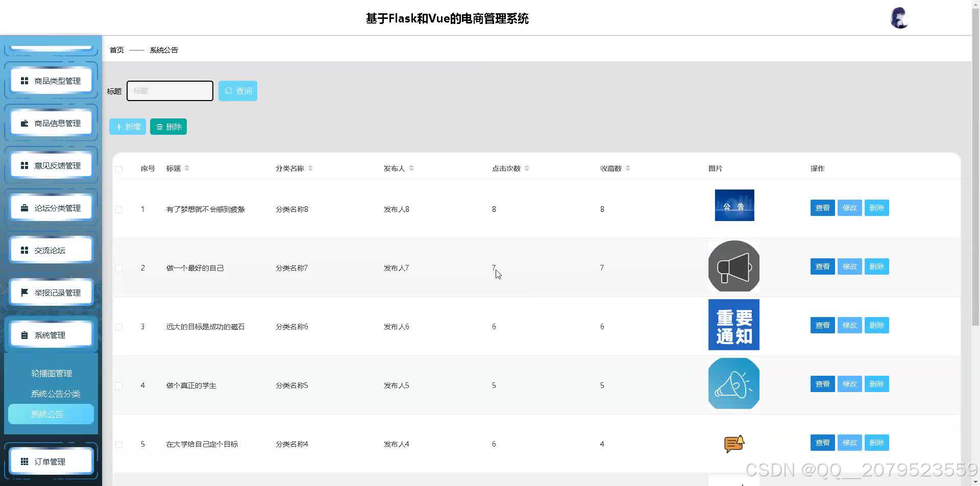
Task: Click 查看 for 有了梦想就不会感到疲惫
Action: pyautogui.click(x=822, y=208)
